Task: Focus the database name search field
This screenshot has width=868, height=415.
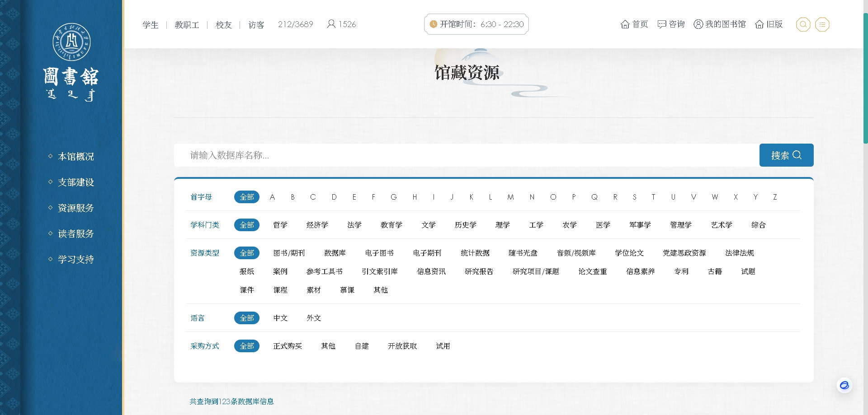Action: (x=466, y=155)
